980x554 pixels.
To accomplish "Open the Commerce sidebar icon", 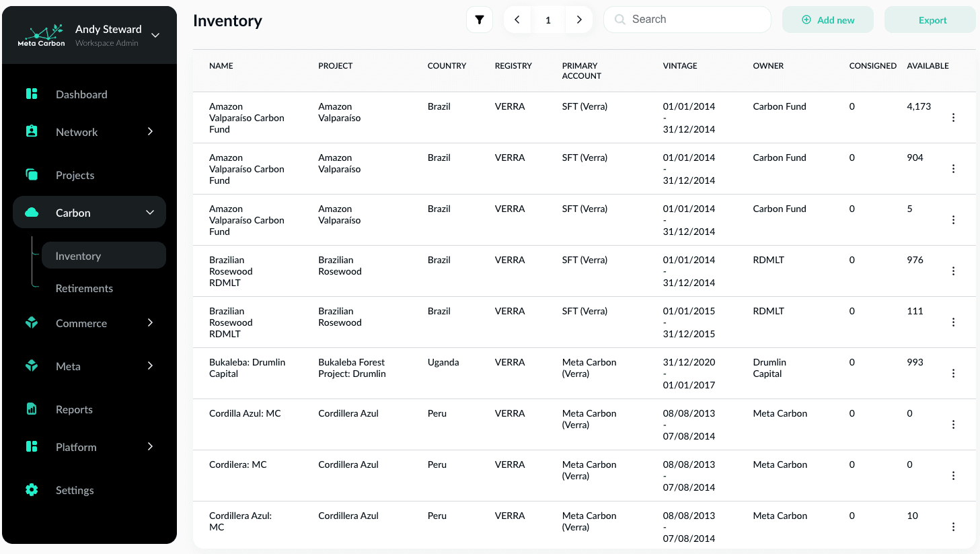I will 31,323.
